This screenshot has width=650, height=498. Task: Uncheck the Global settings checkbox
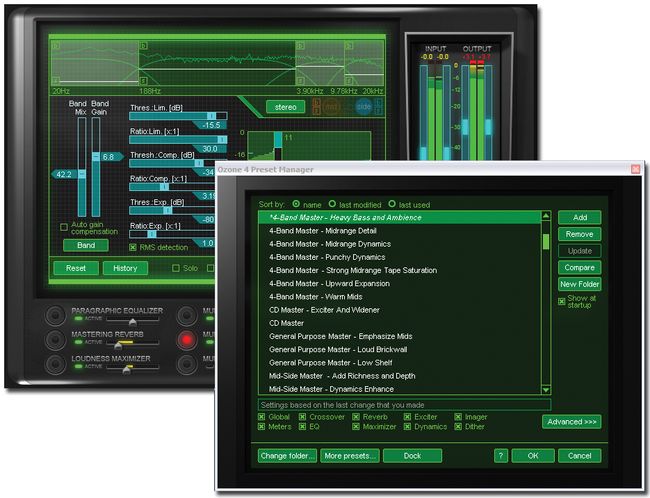point(262,417)
